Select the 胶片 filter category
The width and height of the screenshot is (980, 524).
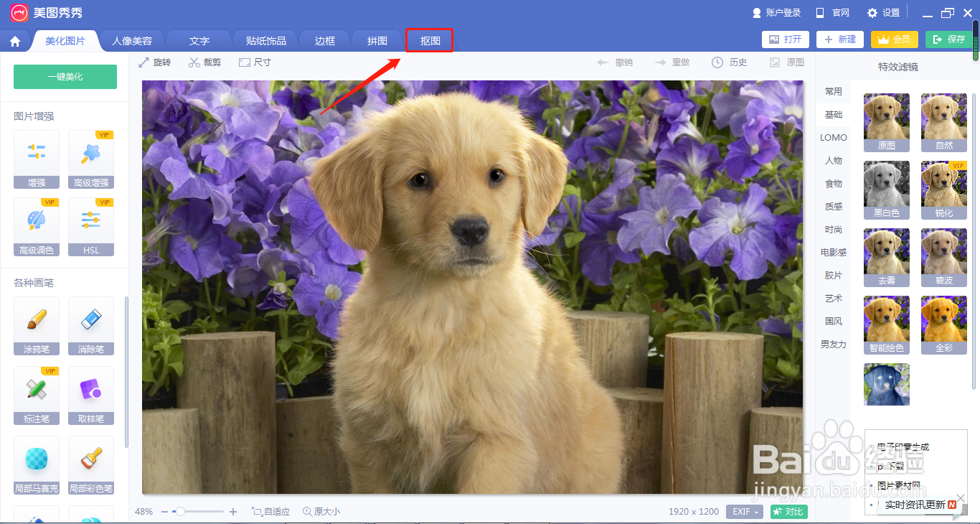pyautogui.click(x=834, y=276)
